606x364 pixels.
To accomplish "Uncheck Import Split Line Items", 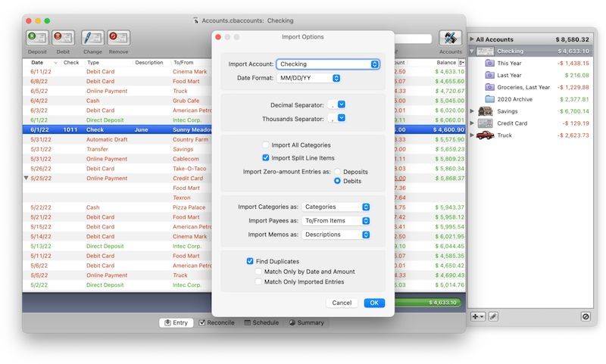I will click(266, 157).
